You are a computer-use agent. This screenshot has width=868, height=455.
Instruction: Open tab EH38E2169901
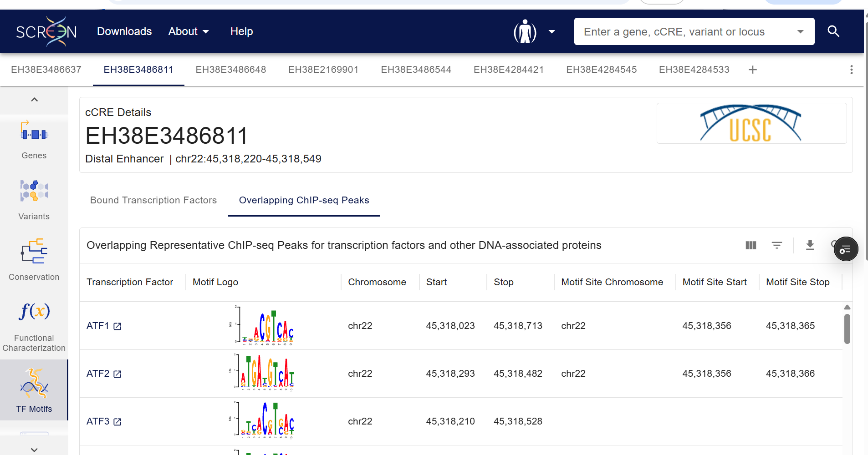323,70
